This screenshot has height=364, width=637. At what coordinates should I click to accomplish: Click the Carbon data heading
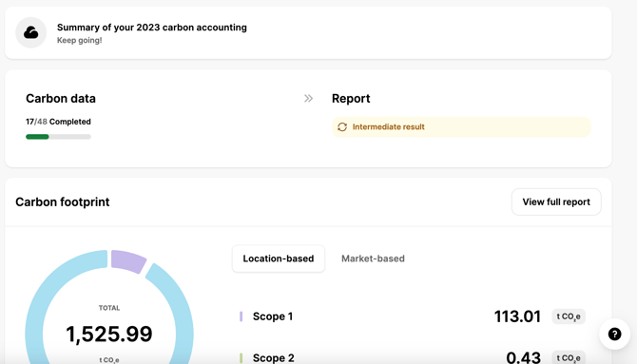coord(61,98)
